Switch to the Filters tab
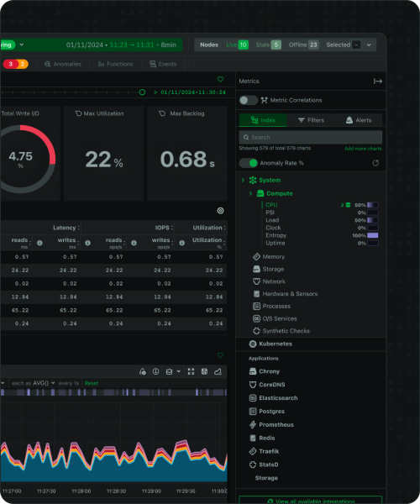The height and width of the screenshot is (504, 420). [x=311, y=120]
